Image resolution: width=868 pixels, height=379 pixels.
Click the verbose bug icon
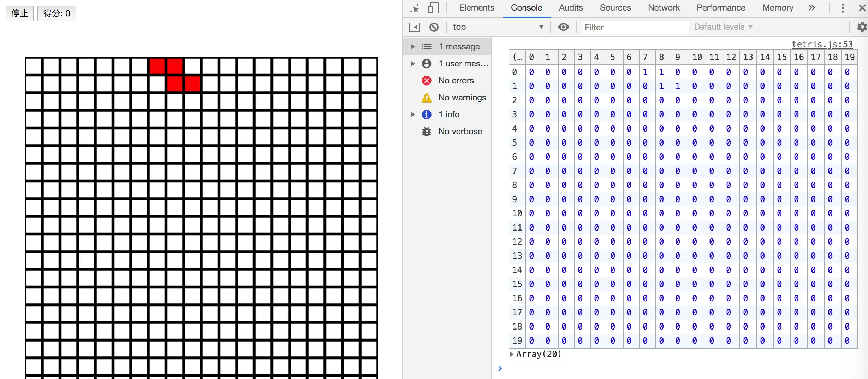click(427, 132)
